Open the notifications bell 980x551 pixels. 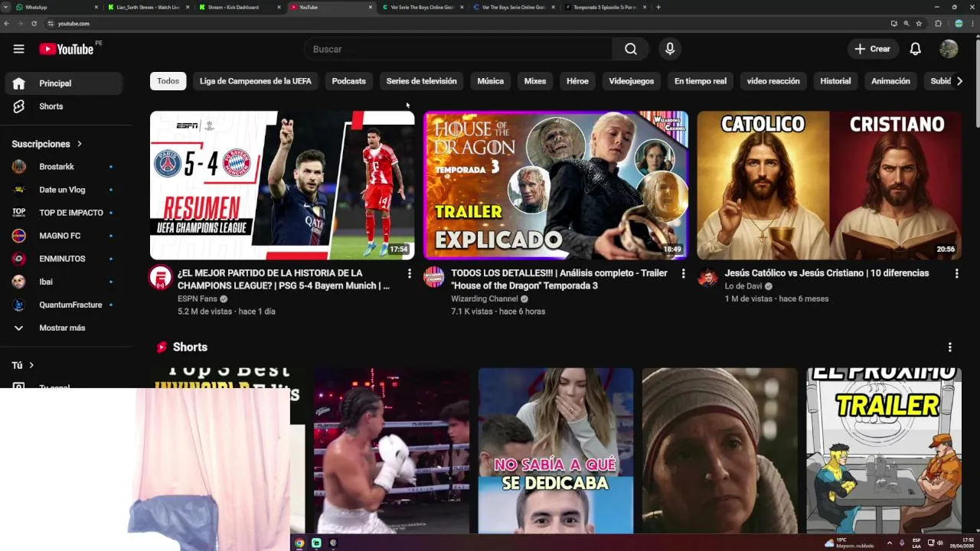(x=915, y=49)
